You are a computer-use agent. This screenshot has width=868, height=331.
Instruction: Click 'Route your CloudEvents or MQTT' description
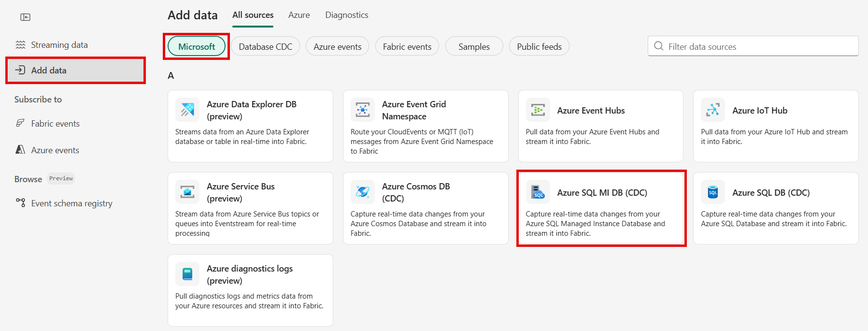pos(422,142)
